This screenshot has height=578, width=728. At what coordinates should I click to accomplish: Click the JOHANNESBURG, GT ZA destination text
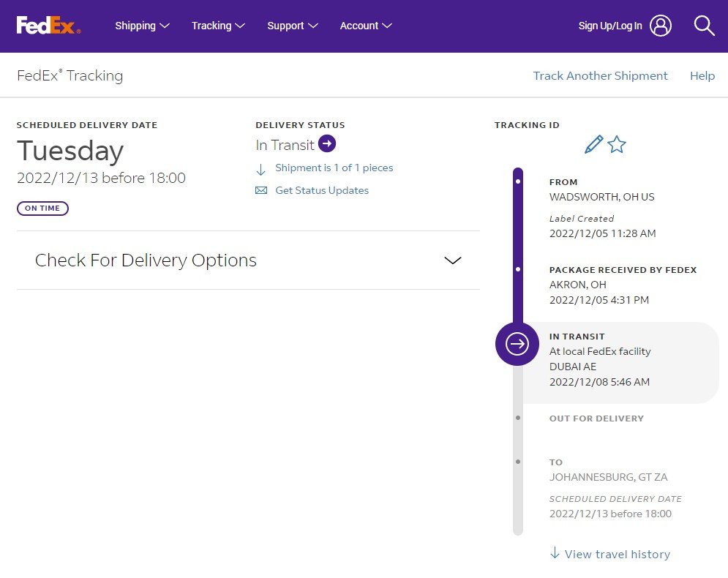pyautogui.click(x=609, y=477)
